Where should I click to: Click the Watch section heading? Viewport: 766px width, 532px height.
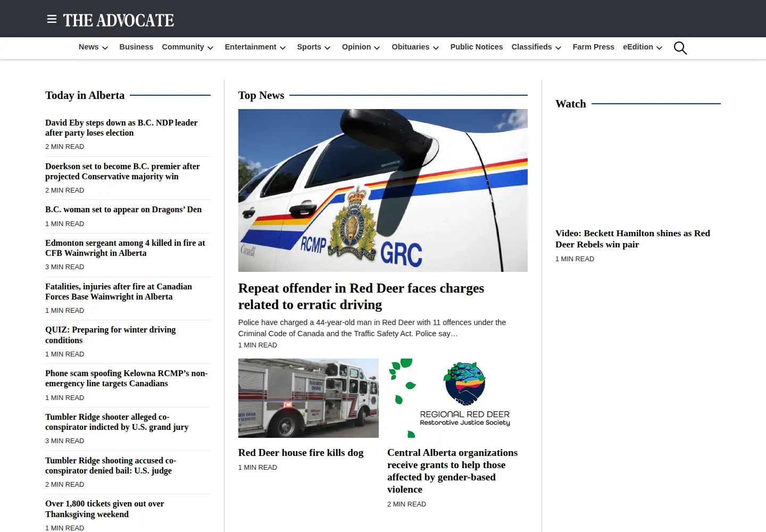571,104
